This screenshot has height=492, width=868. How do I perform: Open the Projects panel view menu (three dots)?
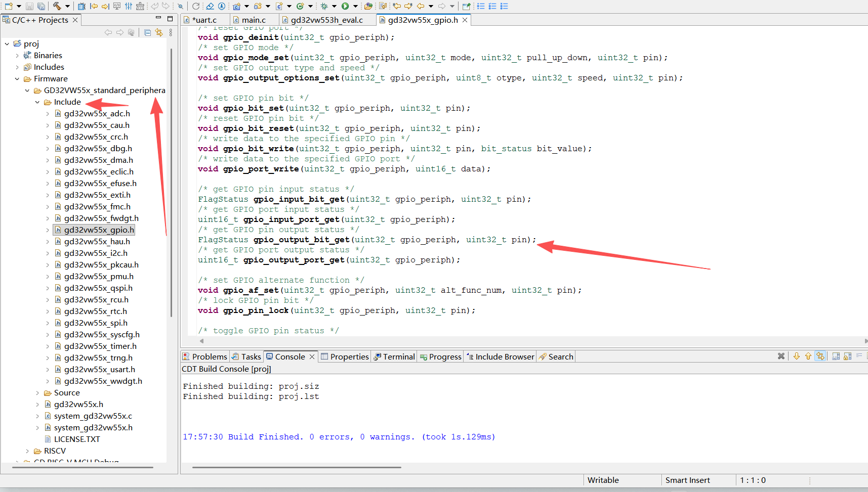coord(171,32)
